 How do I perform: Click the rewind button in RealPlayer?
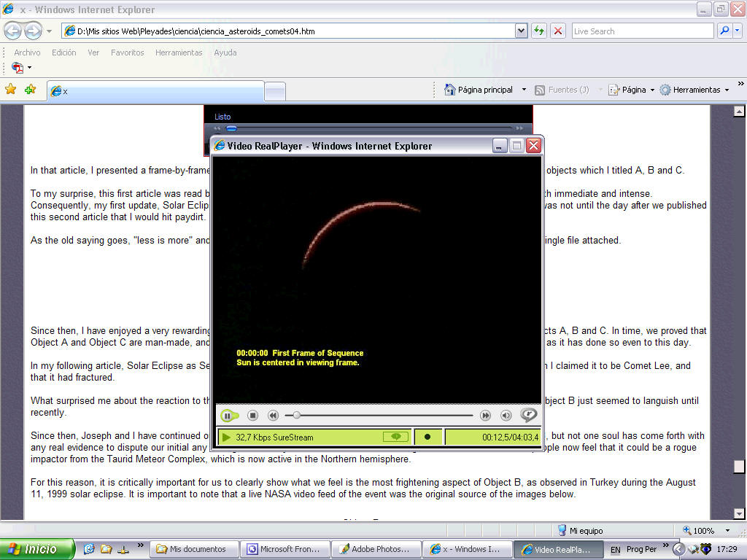[x=273, y=416]
